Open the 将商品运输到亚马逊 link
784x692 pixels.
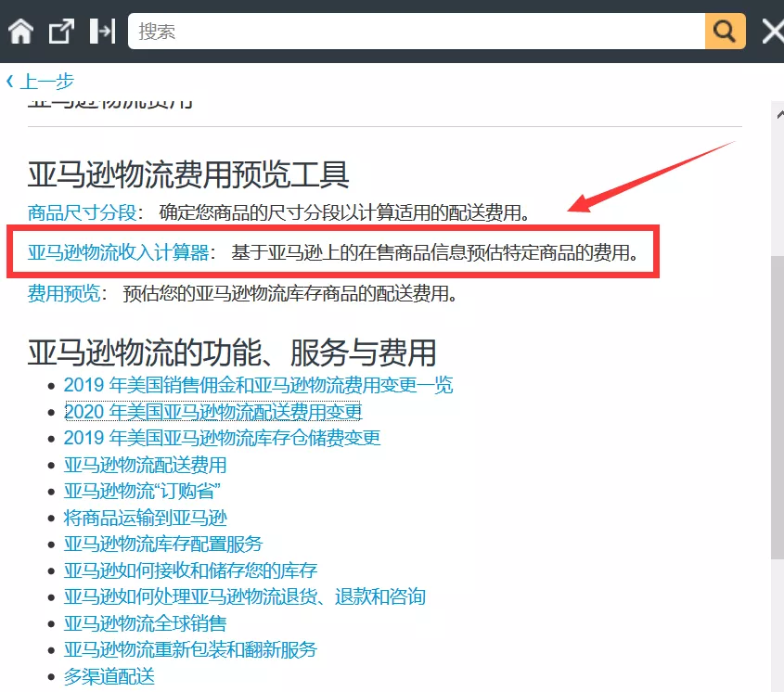pyautogui.click(x=145, y=518)
